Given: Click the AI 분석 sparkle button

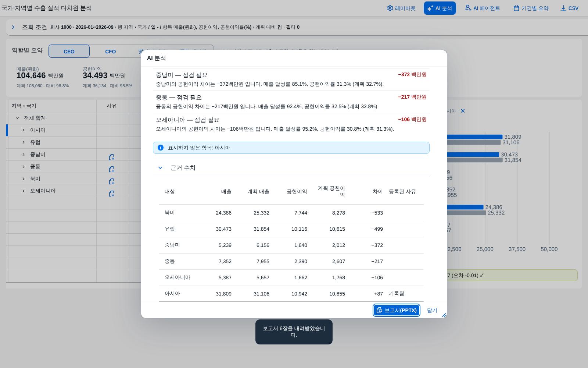Looking at the screenshot, I should [440, 8].
